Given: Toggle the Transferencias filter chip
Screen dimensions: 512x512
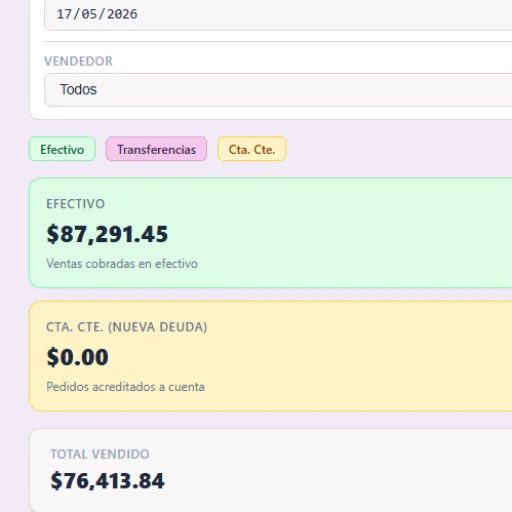Looking at the screenshot, I should [156, 149].
